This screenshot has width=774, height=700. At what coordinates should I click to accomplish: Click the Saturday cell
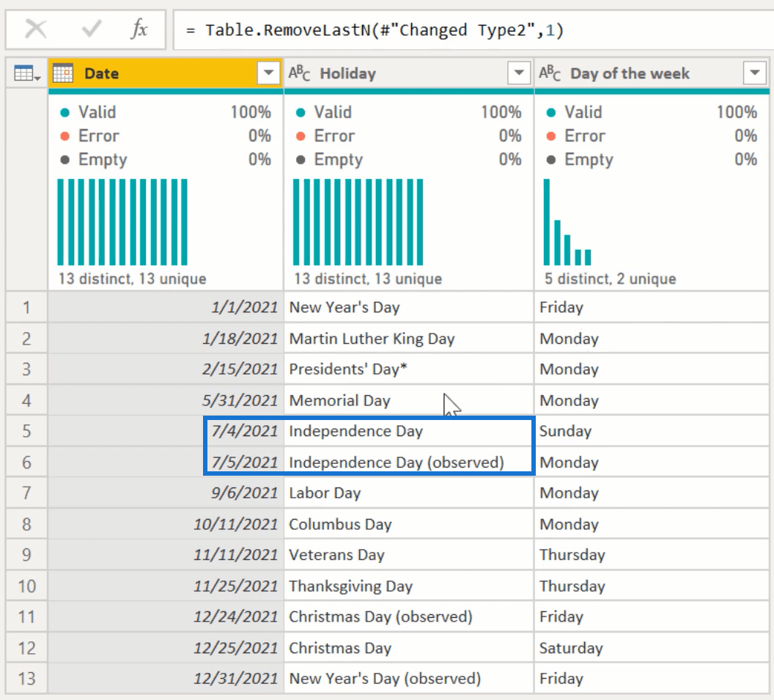(652, 648)
